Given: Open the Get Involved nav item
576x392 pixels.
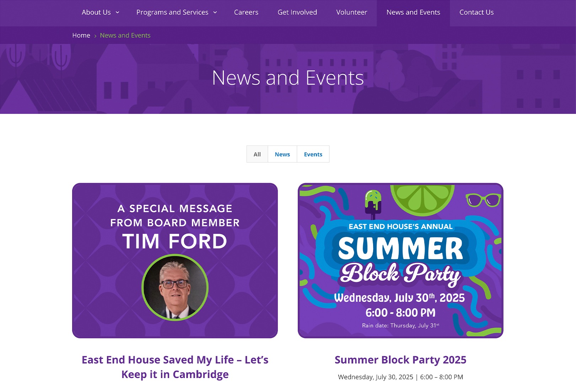Looking at the screenshot, I should tap(297, 12).
